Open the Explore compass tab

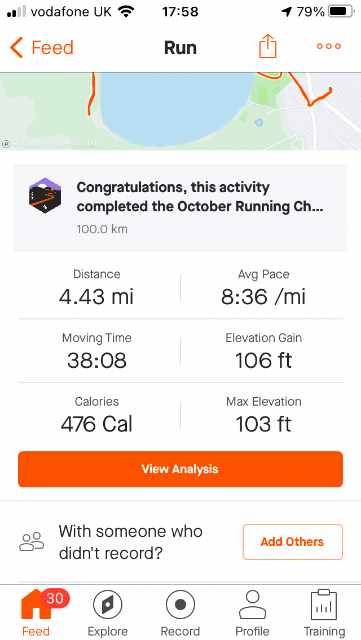click(x=108, y=613)
